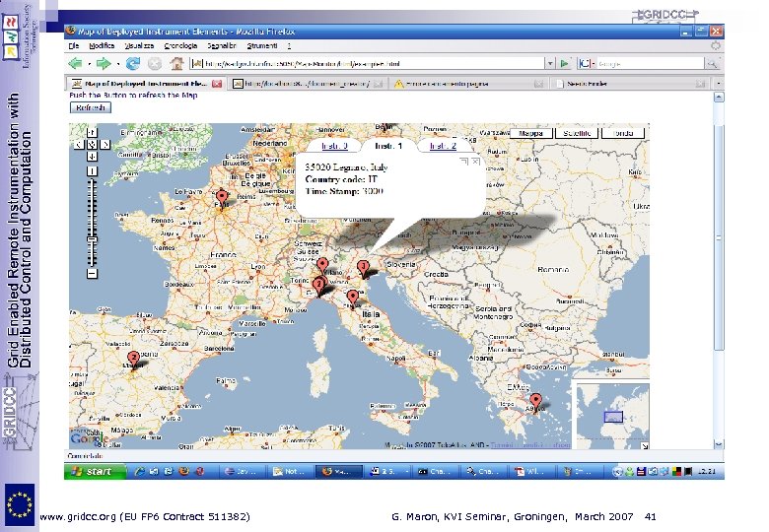This screenshot has width=769, height=532.
Task: Open the map Terms of Use link
Action: pos(530,445)
